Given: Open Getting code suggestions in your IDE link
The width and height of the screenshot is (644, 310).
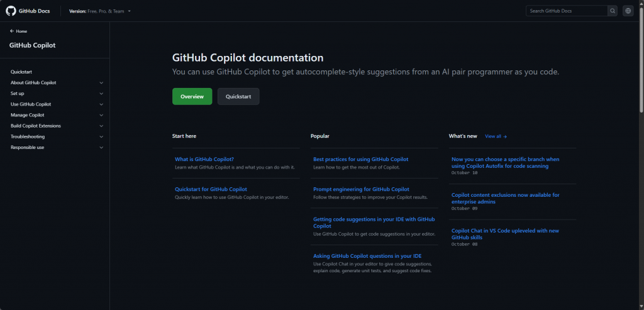Looking at the screenshot, I should coord(374,223).
